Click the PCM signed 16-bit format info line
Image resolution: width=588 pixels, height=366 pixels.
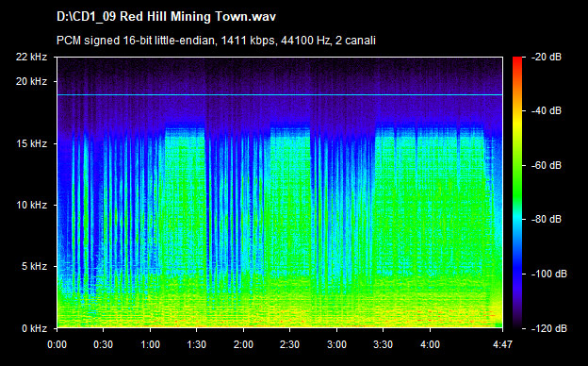216,41
